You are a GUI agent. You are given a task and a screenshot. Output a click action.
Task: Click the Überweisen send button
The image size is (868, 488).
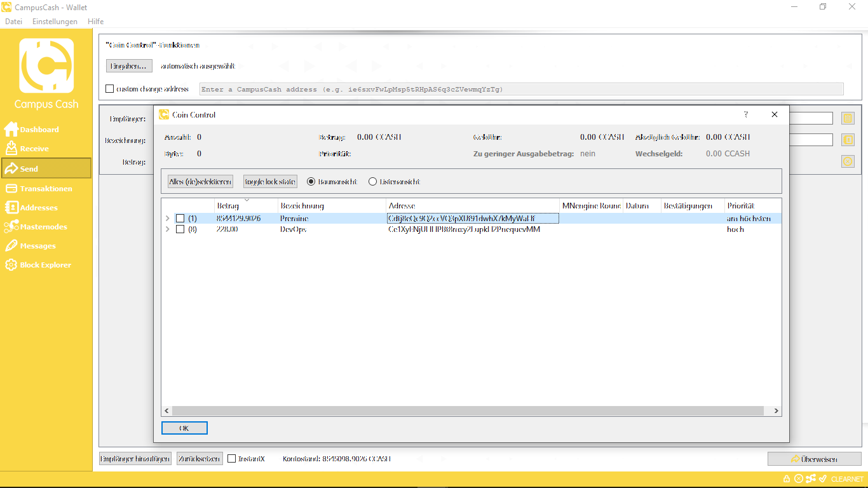(x=815, y=459)
